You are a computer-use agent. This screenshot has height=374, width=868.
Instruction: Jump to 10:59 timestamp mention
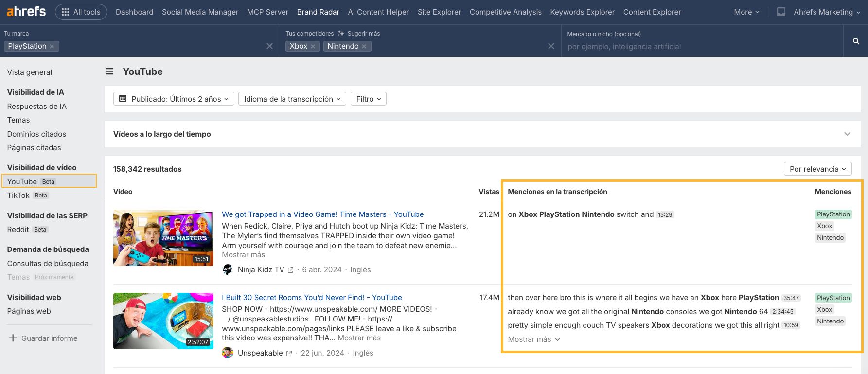point(791,325)
